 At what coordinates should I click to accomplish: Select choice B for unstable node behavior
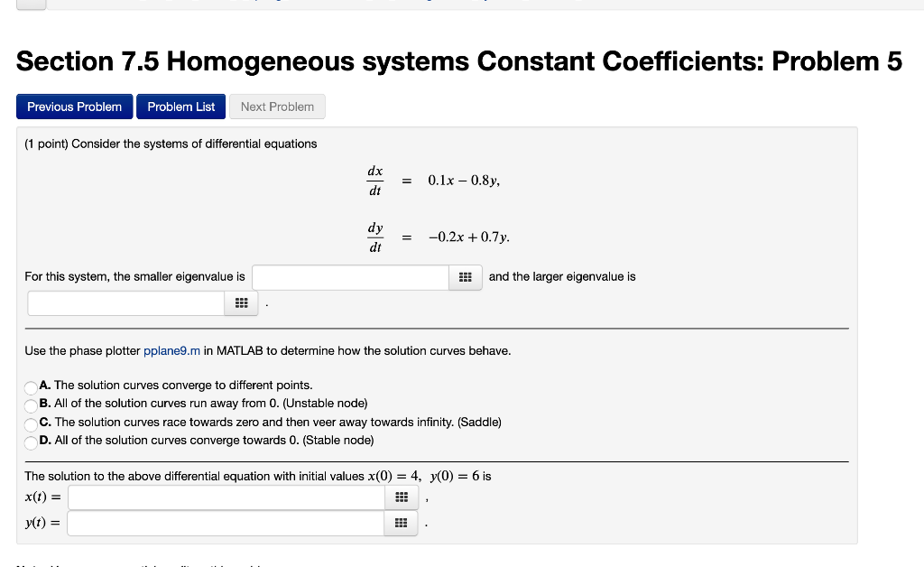30,404
